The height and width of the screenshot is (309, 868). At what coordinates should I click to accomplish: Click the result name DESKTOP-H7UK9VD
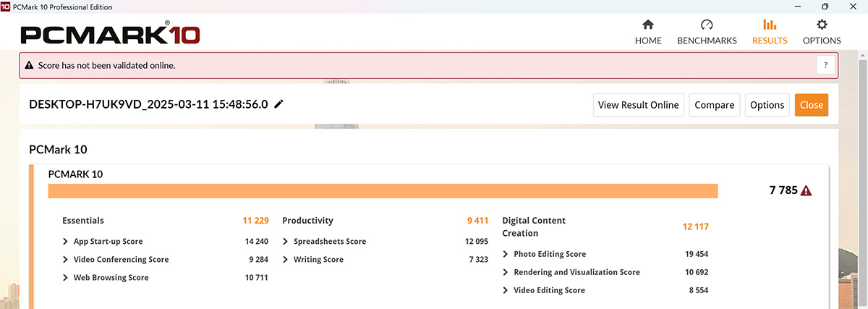[148, 104]
